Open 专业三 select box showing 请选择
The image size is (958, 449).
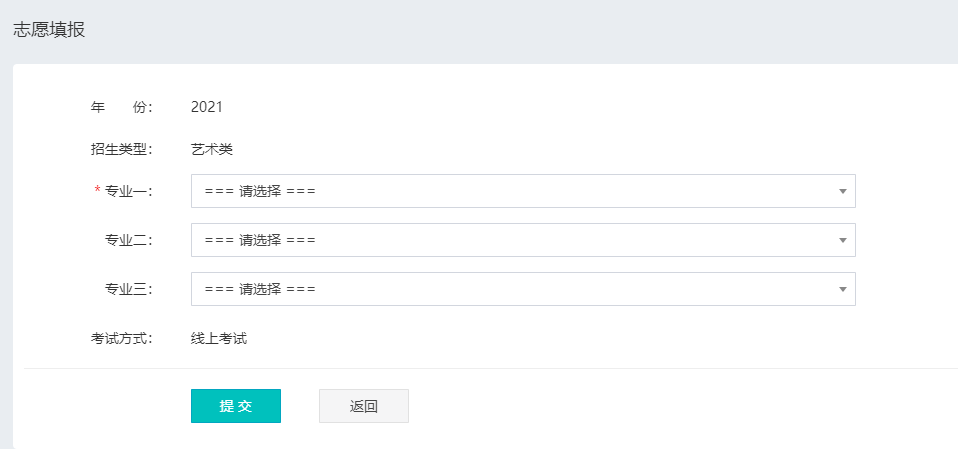click(x=260, y=289)
